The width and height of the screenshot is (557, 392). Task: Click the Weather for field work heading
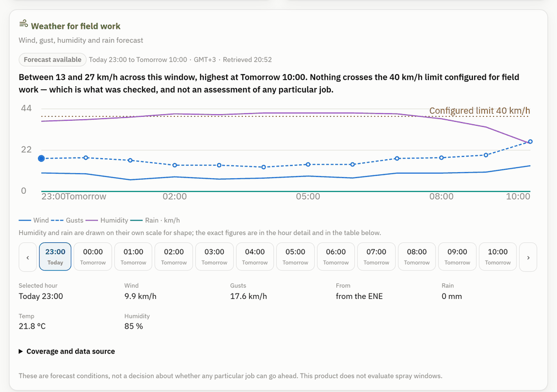tap(76, 26)
